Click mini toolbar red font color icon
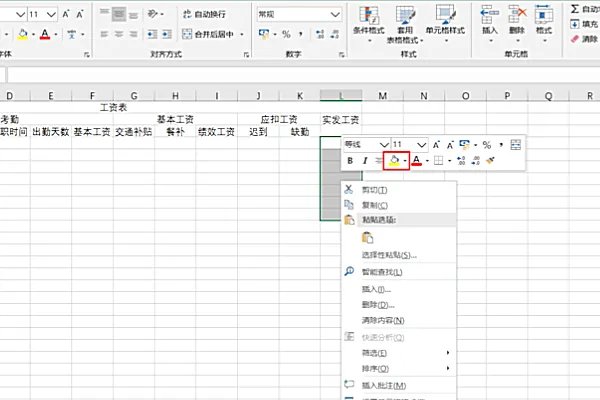This screenshot has width=600, height=400. coord(417,161)
